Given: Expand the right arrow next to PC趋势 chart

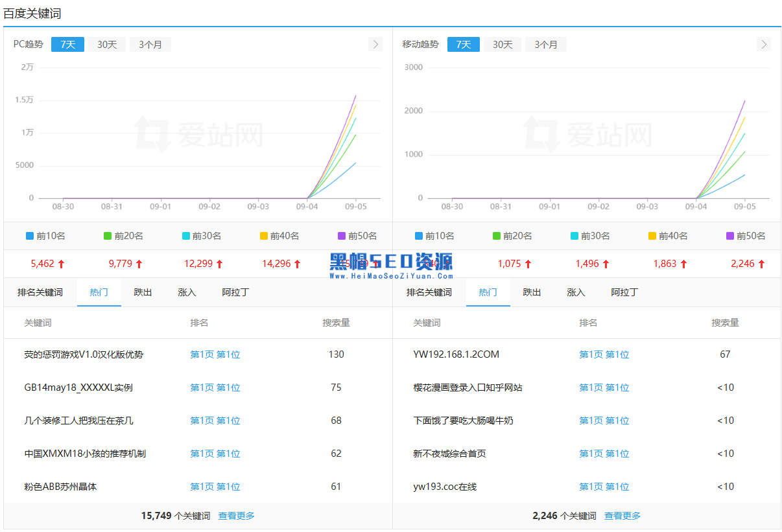Looking at the screenshot, I should [375, 44].
